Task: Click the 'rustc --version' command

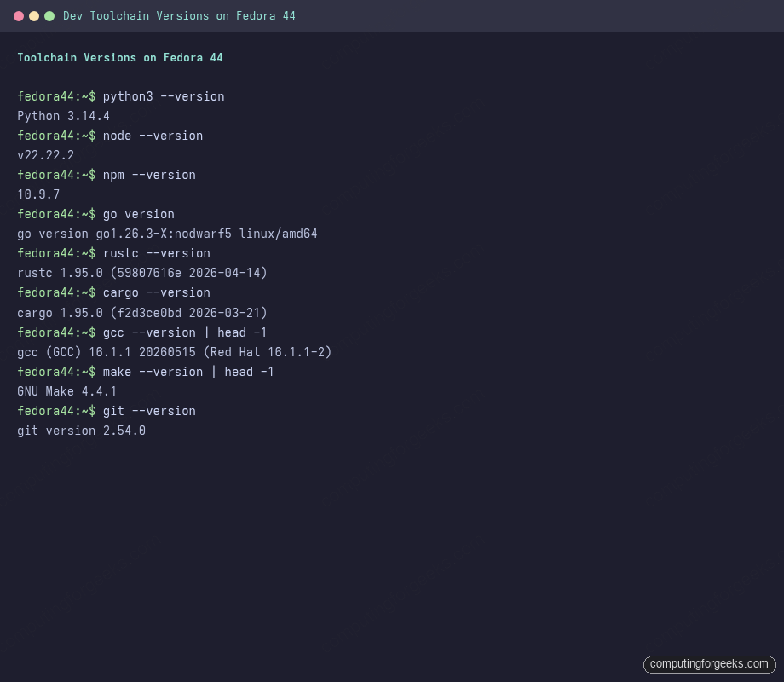Action: pyautogui.click(x=157, y=253)
